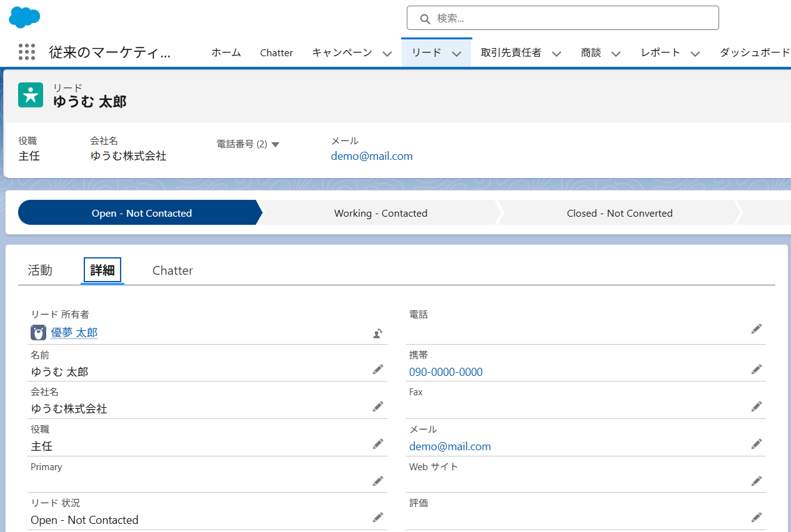The width and height of the screenshot is (791, 532).
Task: Expand the キャンペーン tab chevron menu
Action: (387, 54)
